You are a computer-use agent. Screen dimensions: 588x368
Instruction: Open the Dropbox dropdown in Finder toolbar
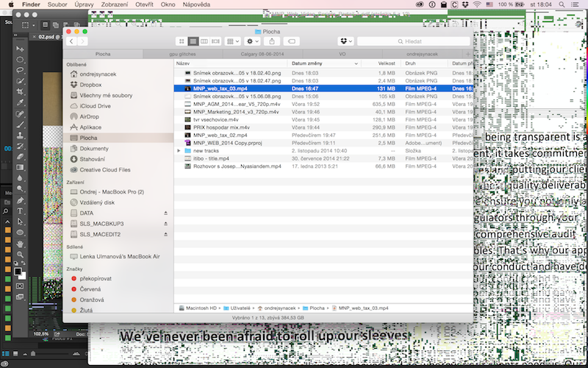pos(345,41)
